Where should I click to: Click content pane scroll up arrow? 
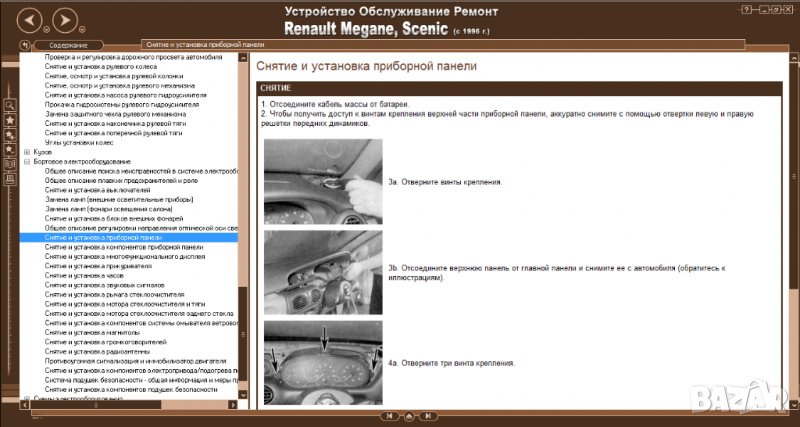[793, 58]
